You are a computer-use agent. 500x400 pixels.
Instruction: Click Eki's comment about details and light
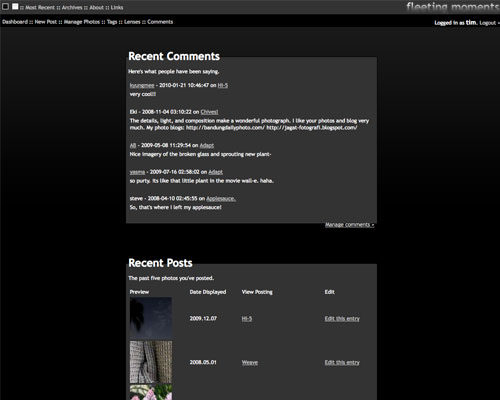(x=249, y=124)
